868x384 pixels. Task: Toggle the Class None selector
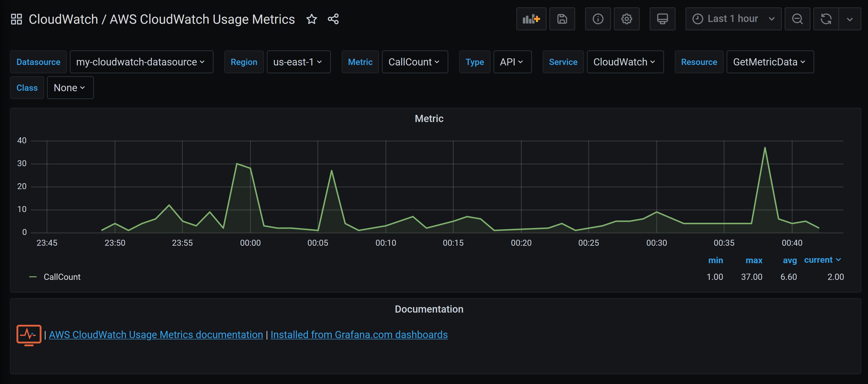coord(70,87)
